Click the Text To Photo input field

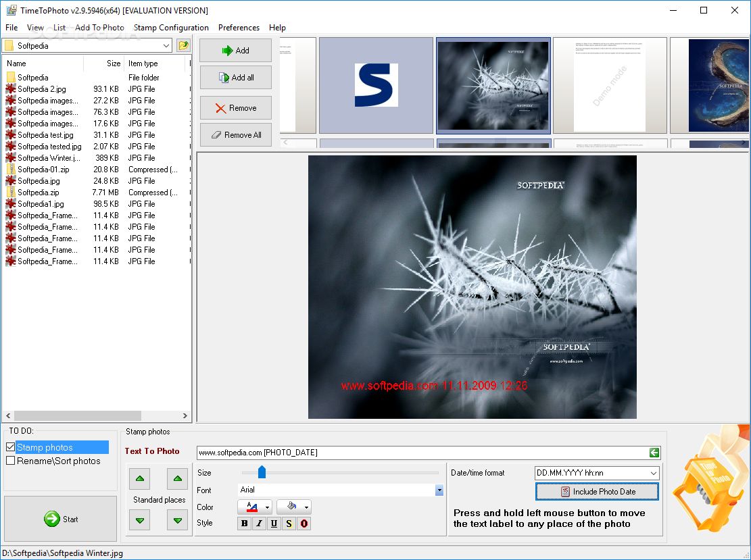coord(422,453)
